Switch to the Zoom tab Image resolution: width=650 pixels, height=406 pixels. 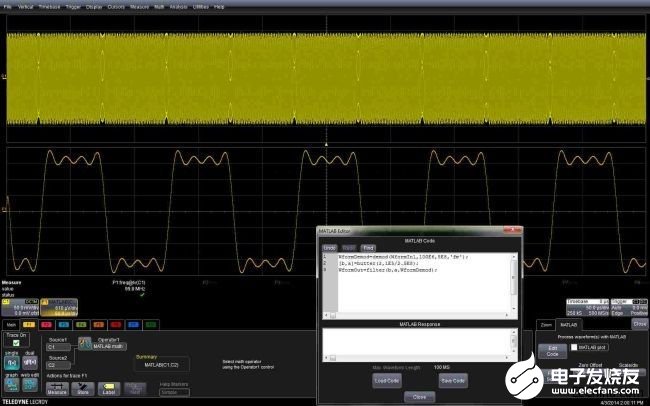546,325
